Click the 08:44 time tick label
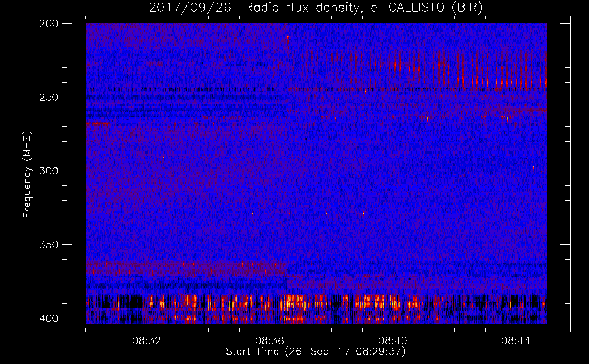This screenshot has height=364, width=589. click(516, 341)
